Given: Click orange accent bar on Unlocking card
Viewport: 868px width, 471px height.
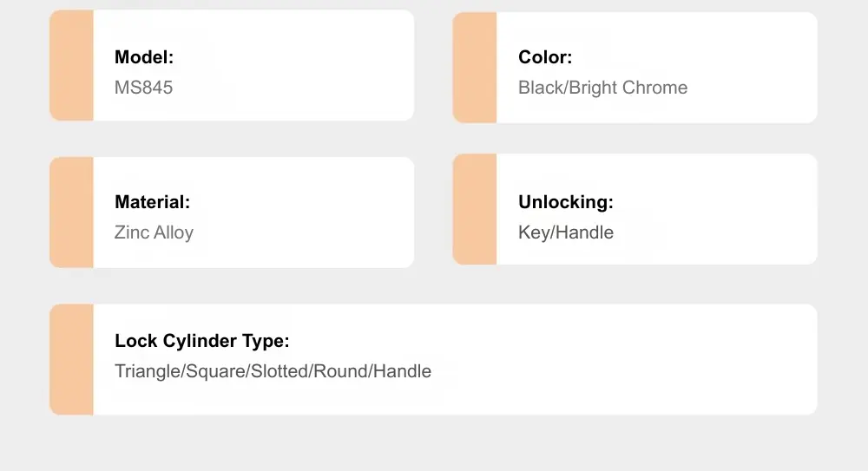Looking at the screenshot, I should [x=475, y=209].
